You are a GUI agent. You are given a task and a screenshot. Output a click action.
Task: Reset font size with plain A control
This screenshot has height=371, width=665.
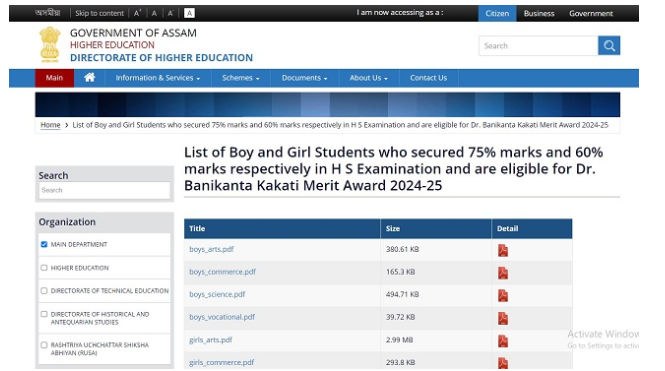(x=154, y=13)
